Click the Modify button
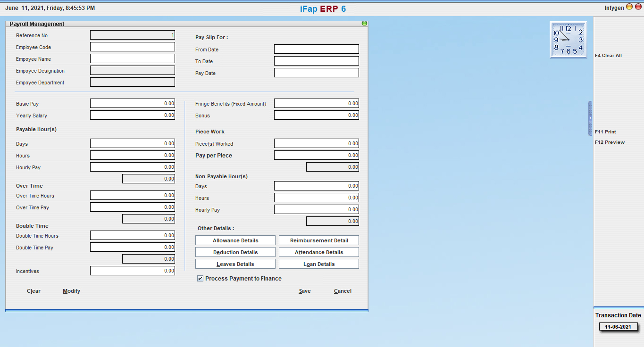 pos(71,291)
